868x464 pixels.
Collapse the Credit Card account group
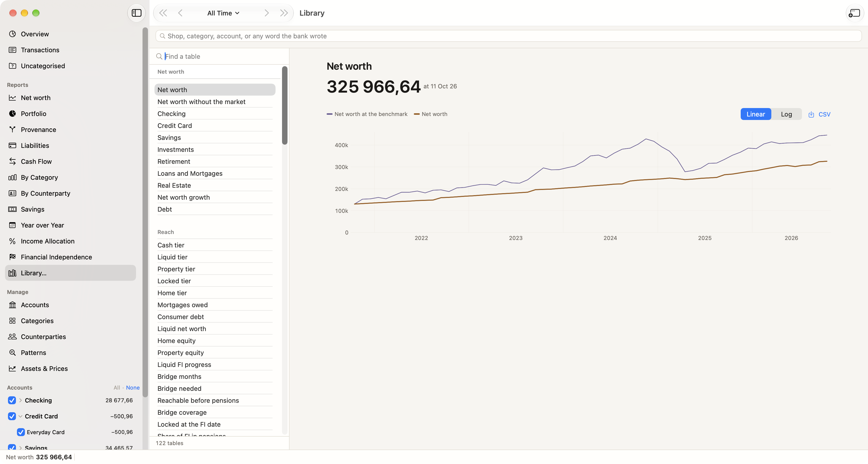coord(21,416)
